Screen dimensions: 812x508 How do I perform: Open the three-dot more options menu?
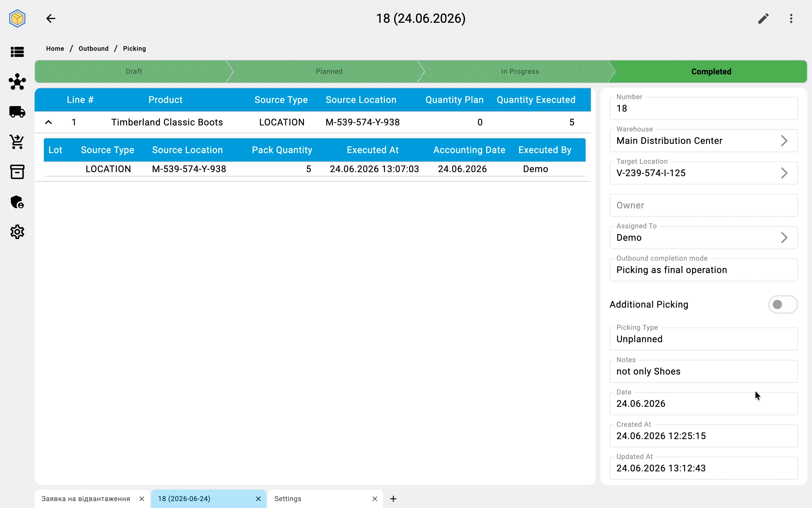pos(791,18)
